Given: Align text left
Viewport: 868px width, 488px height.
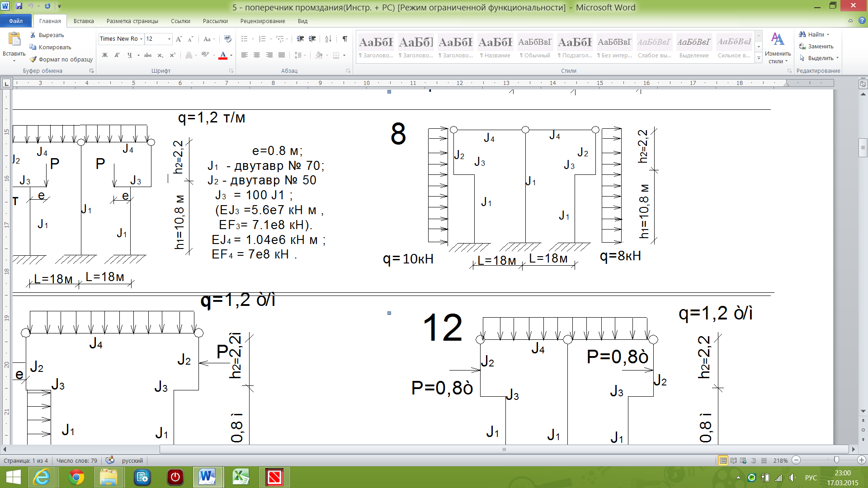Looking at the screenshot, I should coord(245,55).
